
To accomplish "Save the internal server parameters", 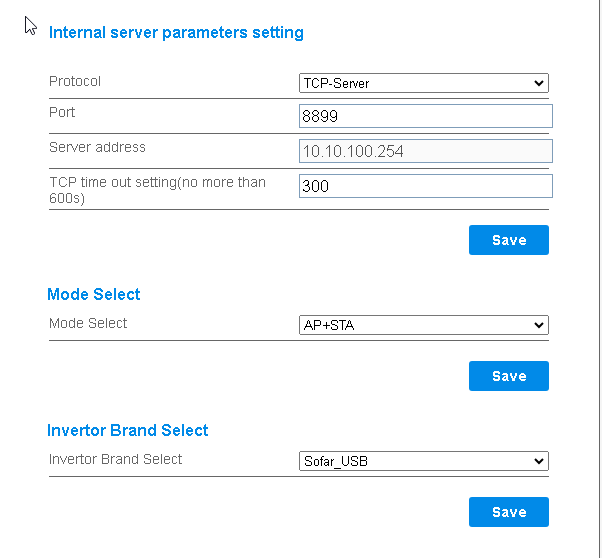I will [509, 240].
